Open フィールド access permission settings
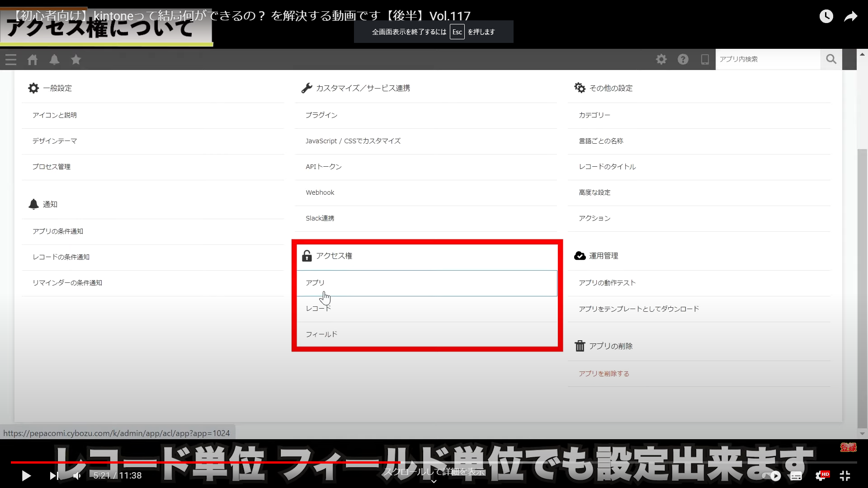This screenshot has width=868, height=488. click(321, 334)
